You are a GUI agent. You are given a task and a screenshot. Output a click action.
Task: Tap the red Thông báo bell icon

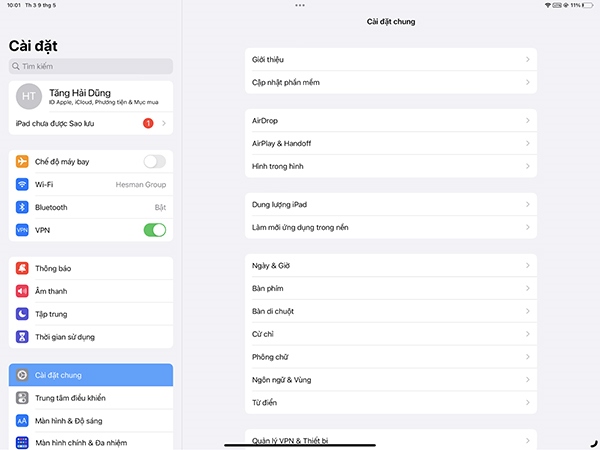coord(22,268)
